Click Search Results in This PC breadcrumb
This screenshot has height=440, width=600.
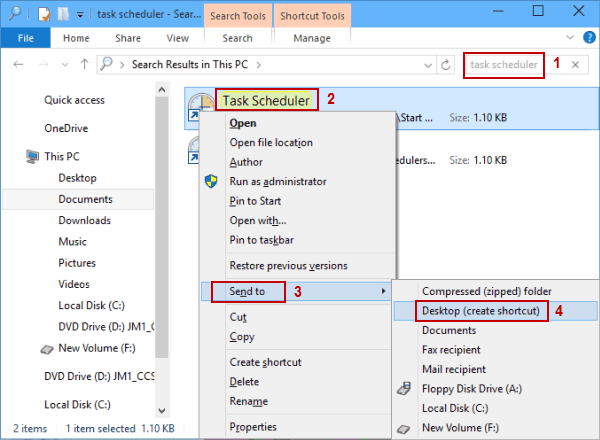(190, 64)
